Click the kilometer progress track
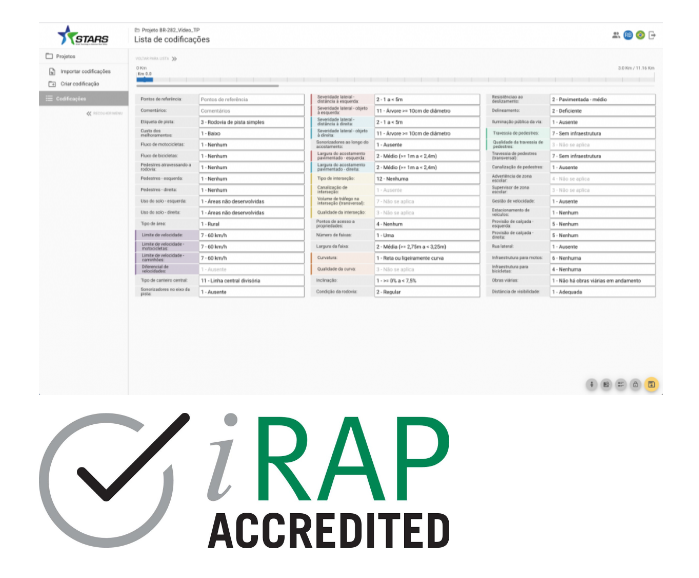 (395, 80)
